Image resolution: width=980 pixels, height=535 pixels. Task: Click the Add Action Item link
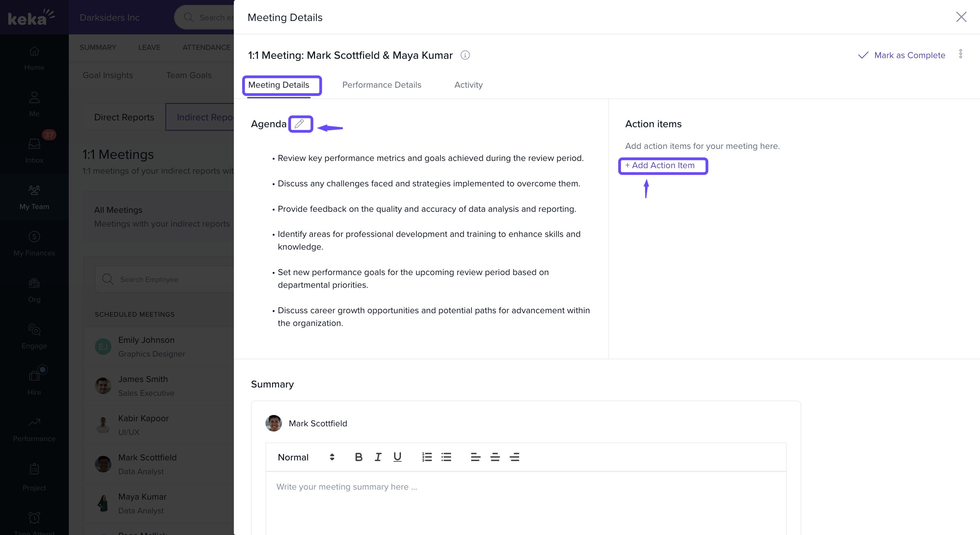(660, 165)
